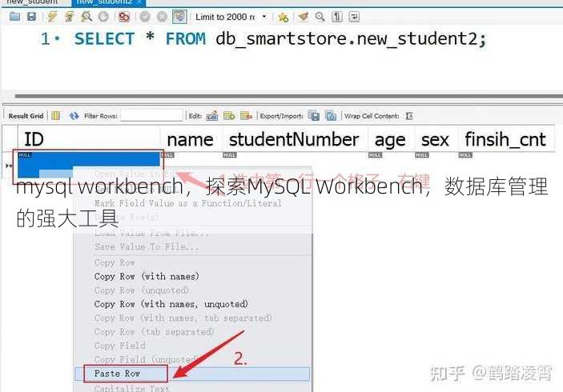
Task: Select Copy Row (with names, tab separated)
Action: (183, 318)
